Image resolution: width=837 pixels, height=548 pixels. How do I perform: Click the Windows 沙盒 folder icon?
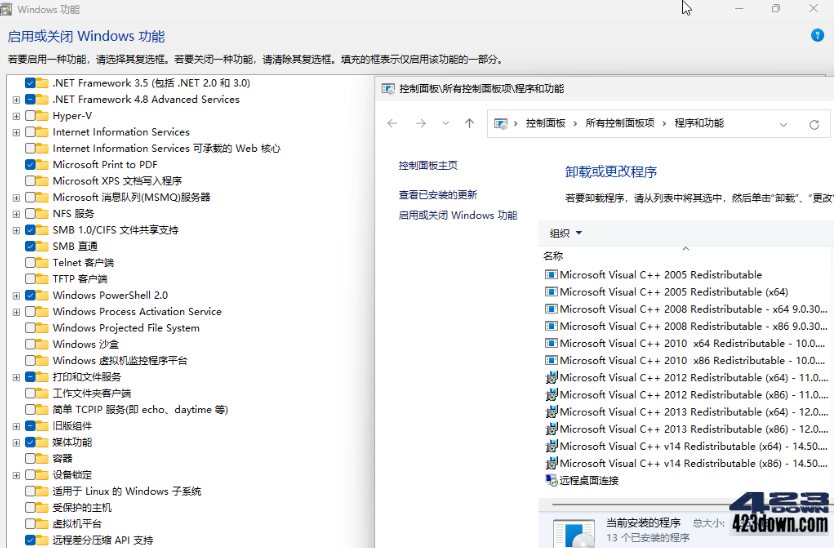click(x=42, y=344)
